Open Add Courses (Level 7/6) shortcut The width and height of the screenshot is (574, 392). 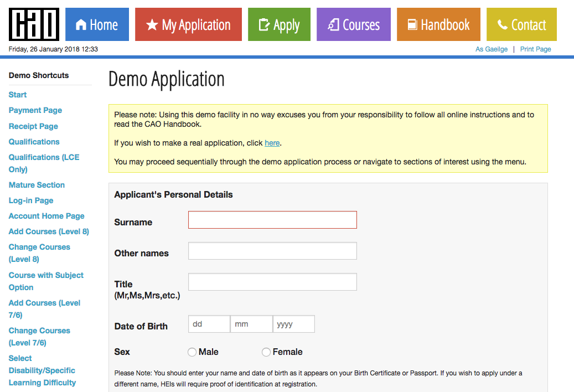tap(45, 309)
